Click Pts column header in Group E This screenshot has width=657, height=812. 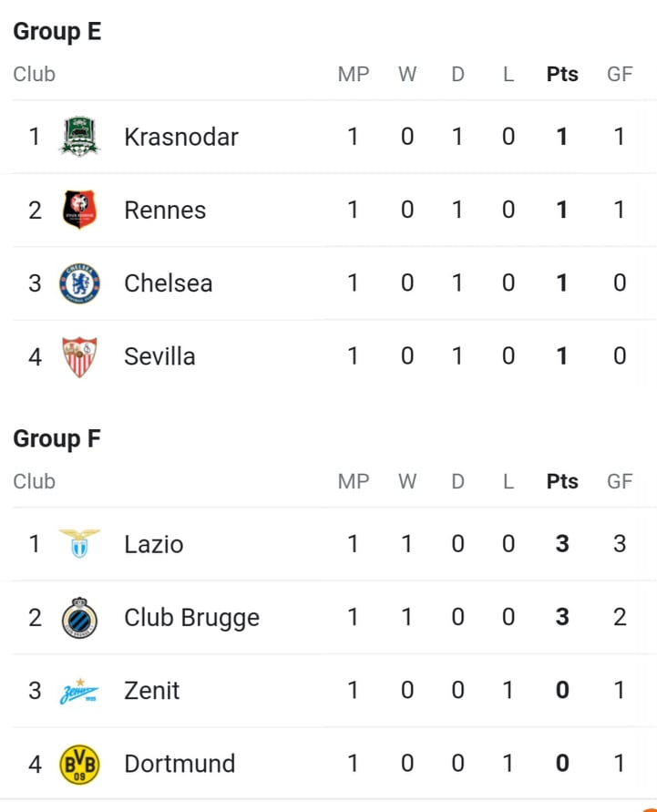coord(562,74)
